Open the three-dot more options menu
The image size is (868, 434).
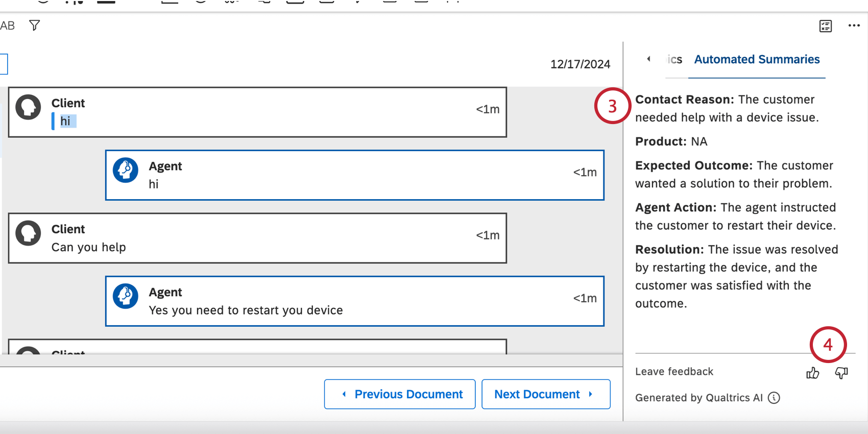[x=854, y=26]
